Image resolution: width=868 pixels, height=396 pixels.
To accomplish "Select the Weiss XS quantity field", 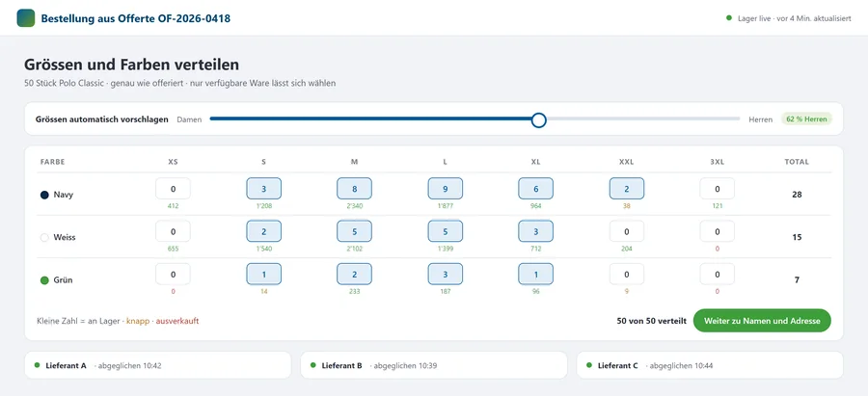I will point(173,231).
